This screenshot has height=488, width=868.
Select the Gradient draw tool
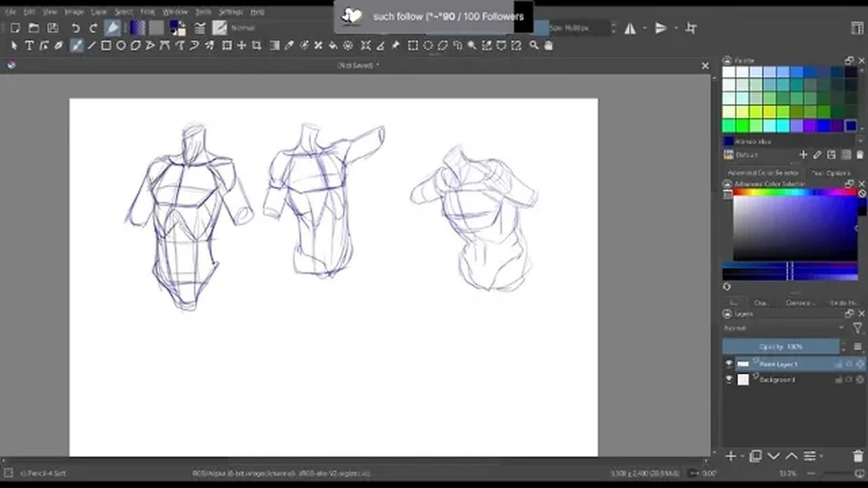click(x=275, y=45)
